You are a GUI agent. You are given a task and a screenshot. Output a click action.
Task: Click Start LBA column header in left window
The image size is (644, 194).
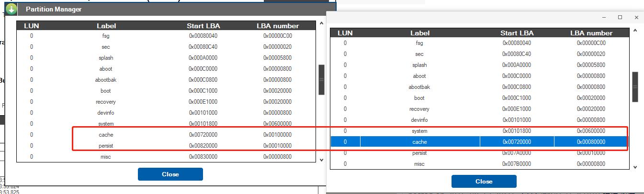point(203,26)
